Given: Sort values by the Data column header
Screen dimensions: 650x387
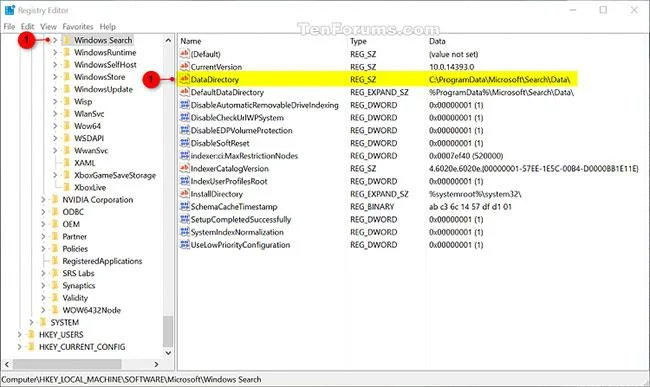Looking at the screenshot, I should click(437, 41).
